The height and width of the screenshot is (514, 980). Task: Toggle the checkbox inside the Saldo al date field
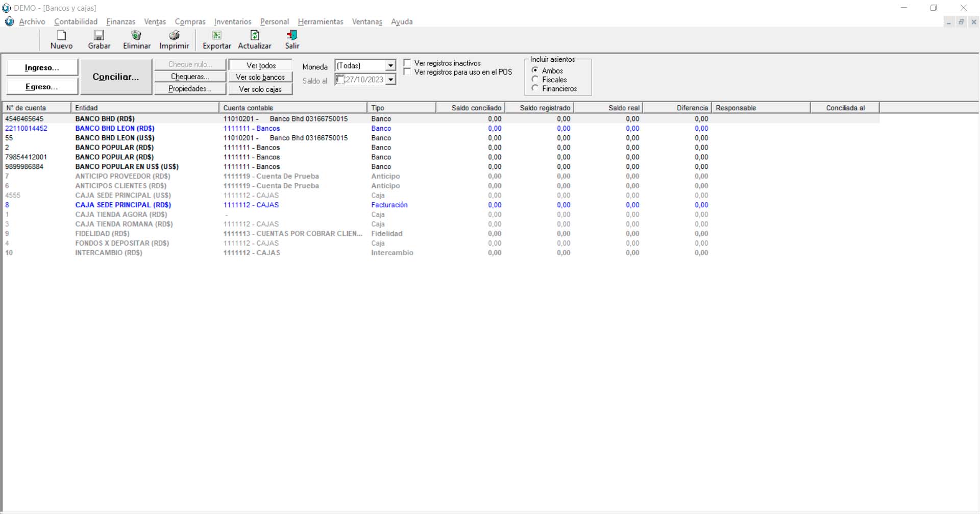click(x=340, y=80)
